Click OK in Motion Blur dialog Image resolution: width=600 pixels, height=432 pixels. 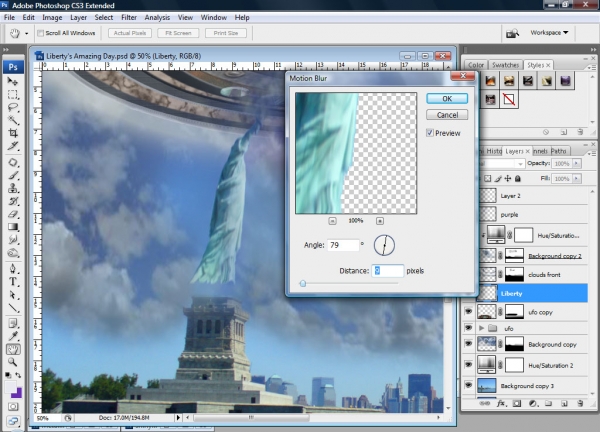(x=447, y=99)
